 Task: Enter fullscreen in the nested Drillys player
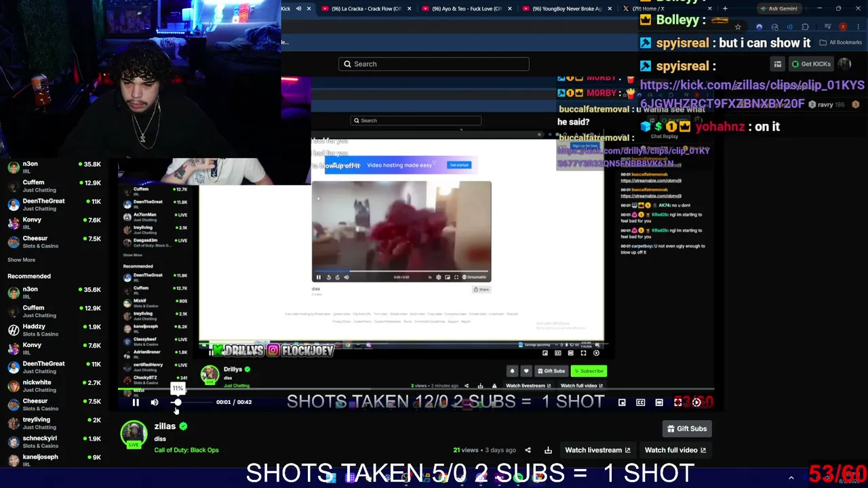click(583, 353)
